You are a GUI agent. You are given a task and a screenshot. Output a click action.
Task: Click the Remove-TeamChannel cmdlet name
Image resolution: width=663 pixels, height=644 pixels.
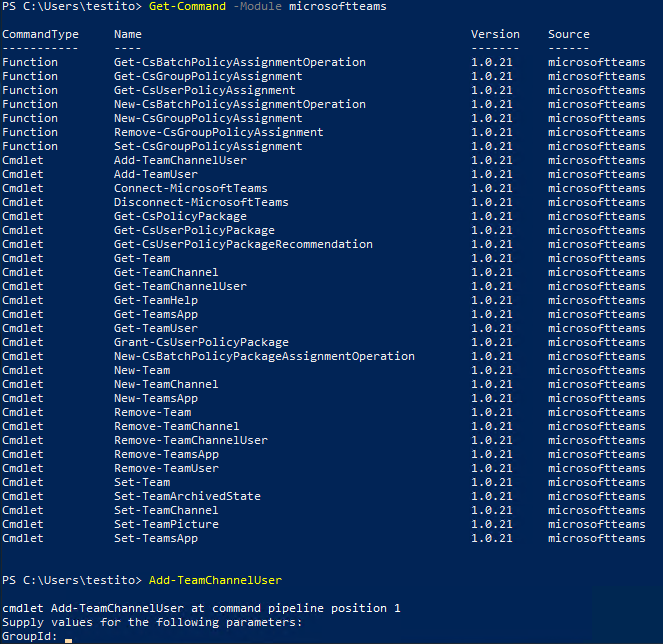pos(177,426)
